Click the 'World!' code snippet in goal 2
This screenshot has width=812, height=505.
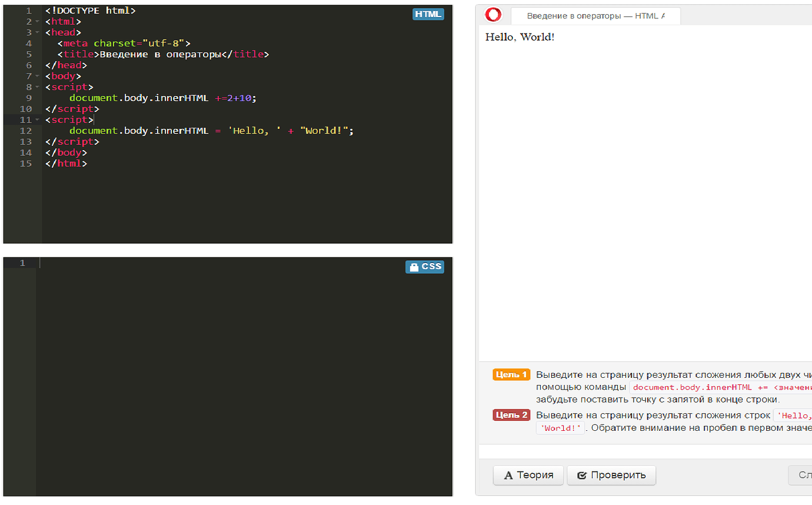(x=560, y=428)
